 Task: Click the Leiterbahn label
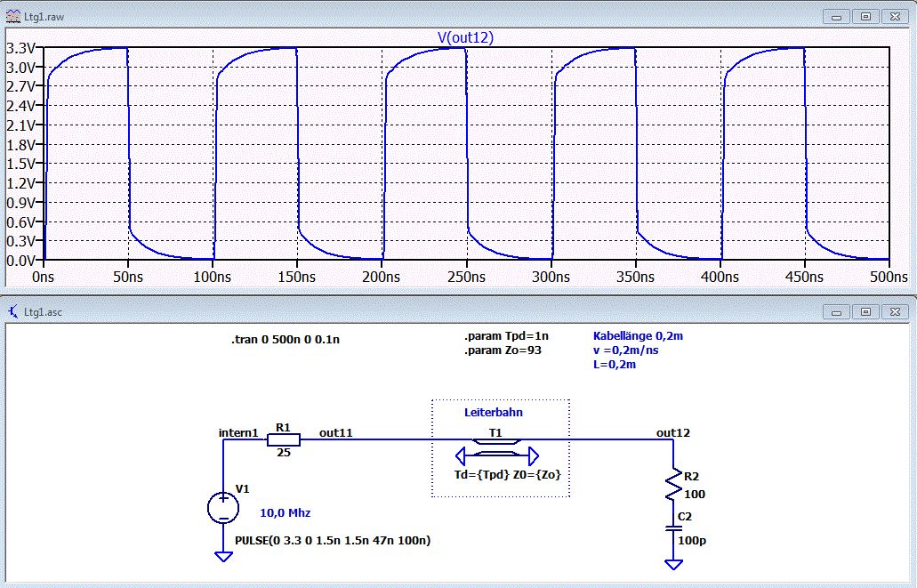[494, 412]
